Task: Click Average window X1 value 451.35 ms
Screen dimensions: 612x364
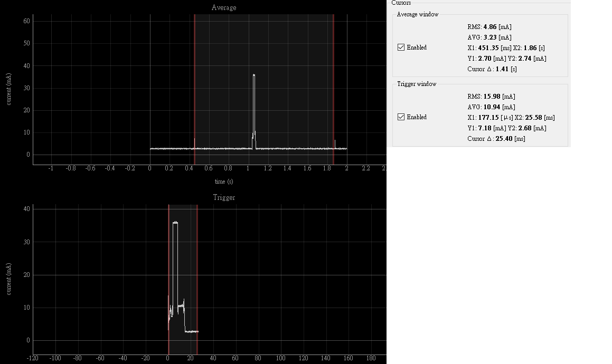Action: point(488,48)
